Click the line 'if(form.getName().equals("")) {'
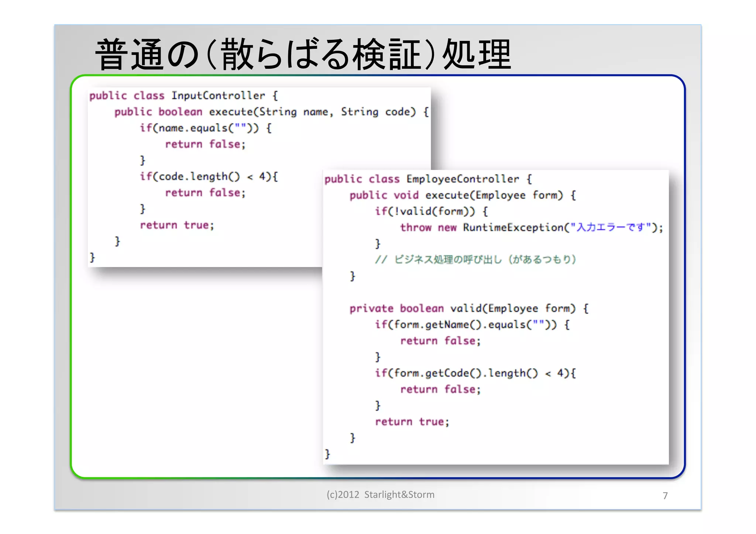The width and height of the screenshot is (756, 534). pyautogui.click(x=472, y=325)
